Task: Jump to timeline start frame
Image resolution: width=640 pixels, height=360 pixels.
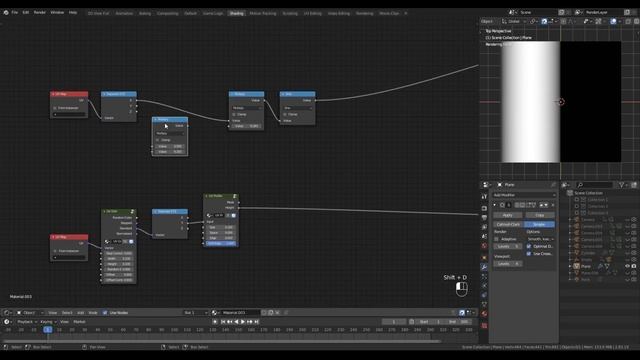Action: [223, 322]
